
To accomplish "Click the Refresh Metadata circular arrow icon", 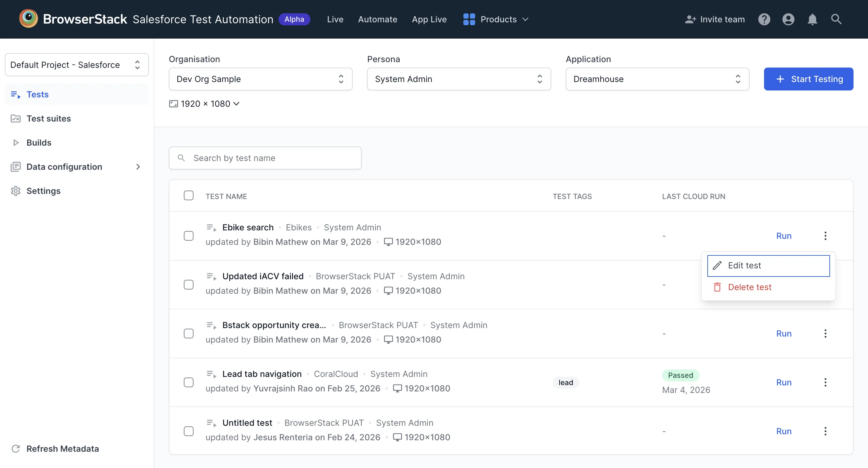I will pos(15,449).
